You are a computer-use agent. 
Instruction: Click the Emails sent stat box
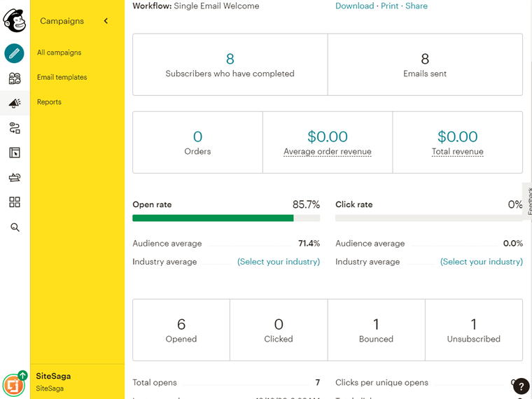coord(425,64)
